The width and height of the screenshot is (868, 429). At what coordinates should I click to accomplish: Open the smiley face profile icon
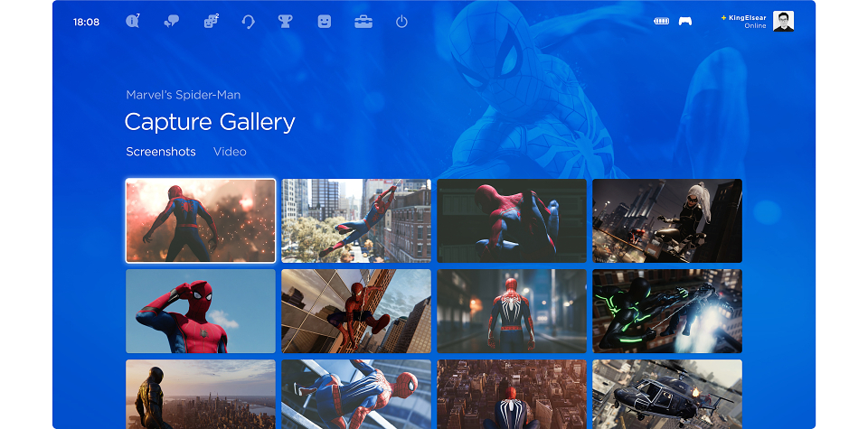[325, 22]
